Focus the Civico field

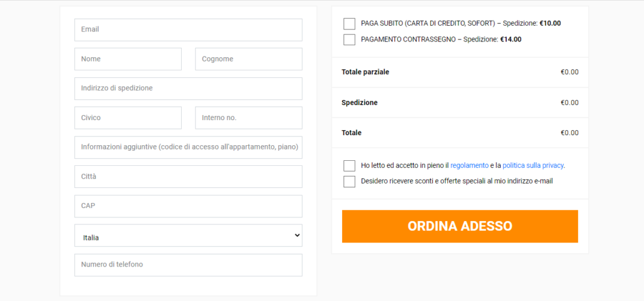128,118
